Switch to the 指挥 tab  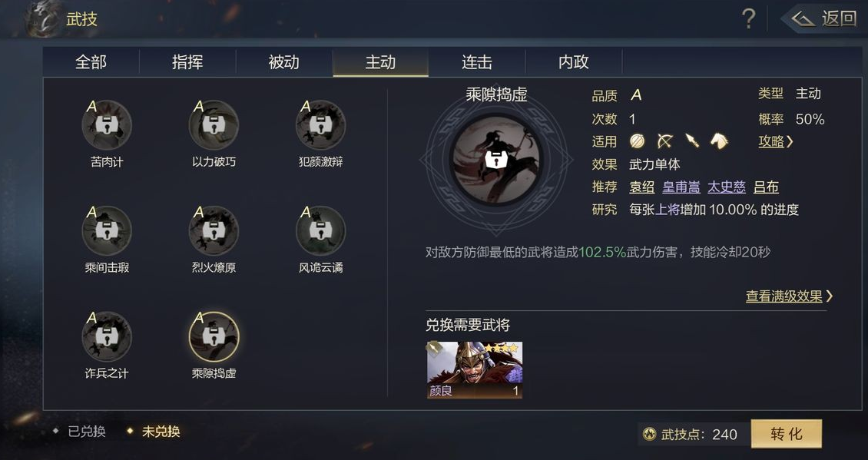(187, 62)
